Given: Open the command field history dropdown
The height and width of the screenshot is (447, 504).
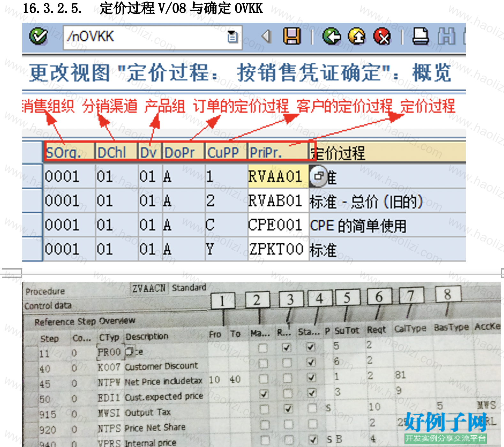Looking at the screenshot, I should coord(233,37).
